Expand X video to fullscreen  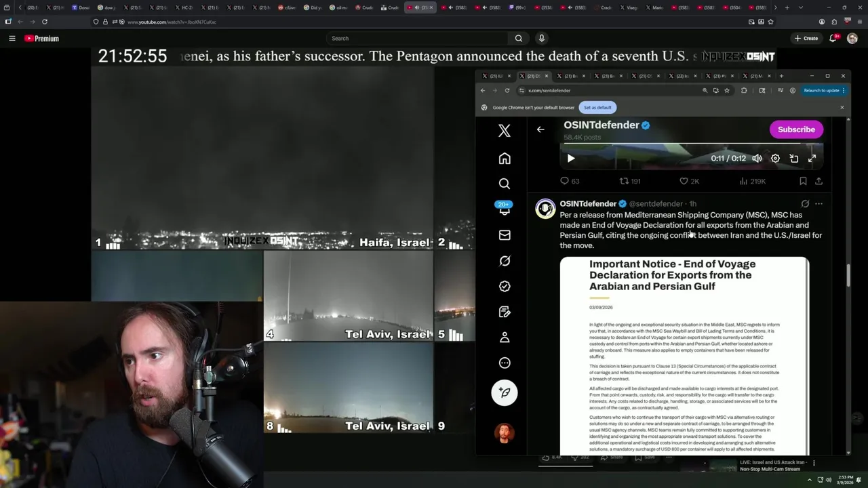click(x=812, y=159)
